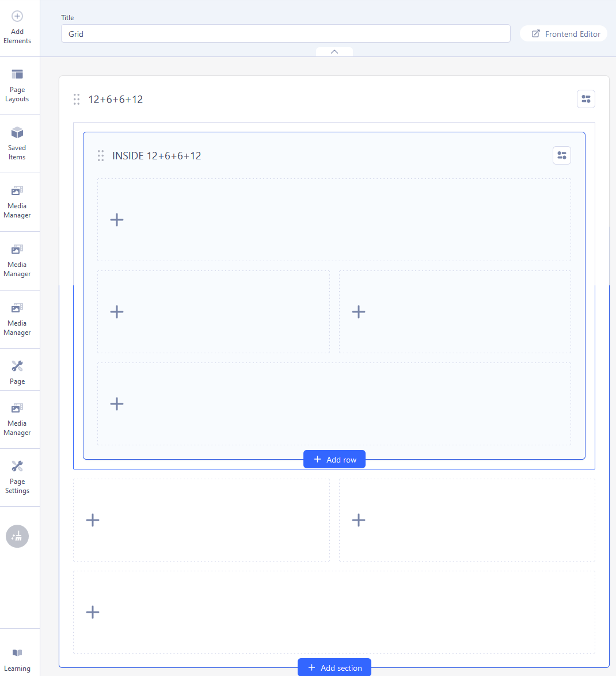616x676 pixels.
Task: Click the Add row button
Action: [334, 459]
